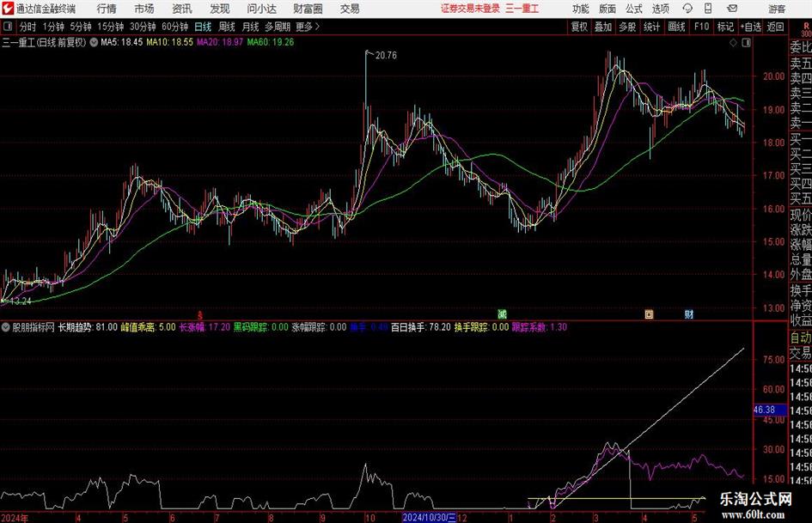Viewport: 812px width, 523px height.
Task: Click the 复权 toolbar button
Action: 579,27
